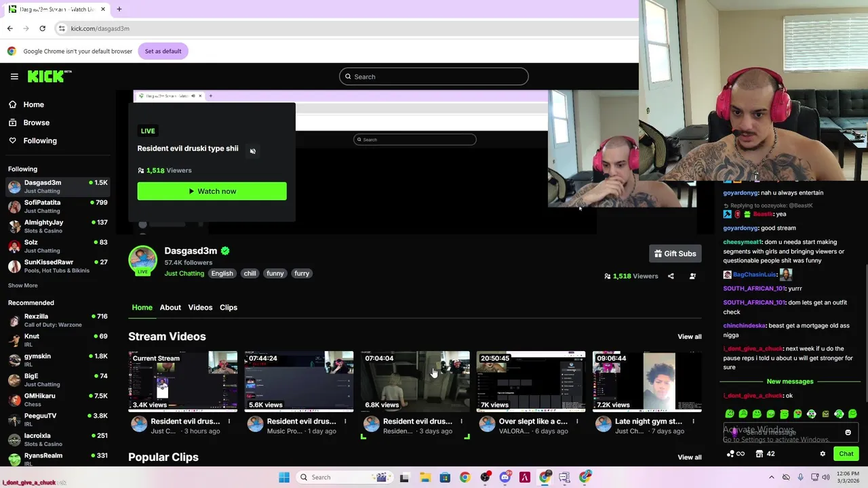Open options for Over slept like a c... video
Screen dimensions: 868x488
[x=577, y=422]
